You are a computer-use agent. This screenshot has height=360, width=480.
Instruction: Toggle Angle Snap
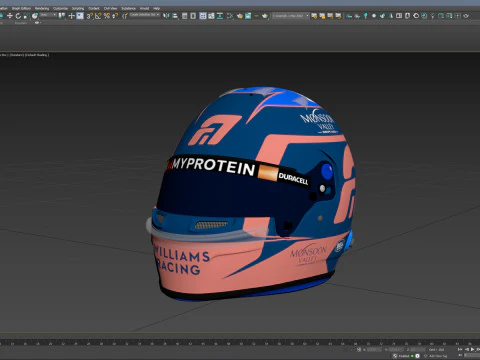click(98, 16)
